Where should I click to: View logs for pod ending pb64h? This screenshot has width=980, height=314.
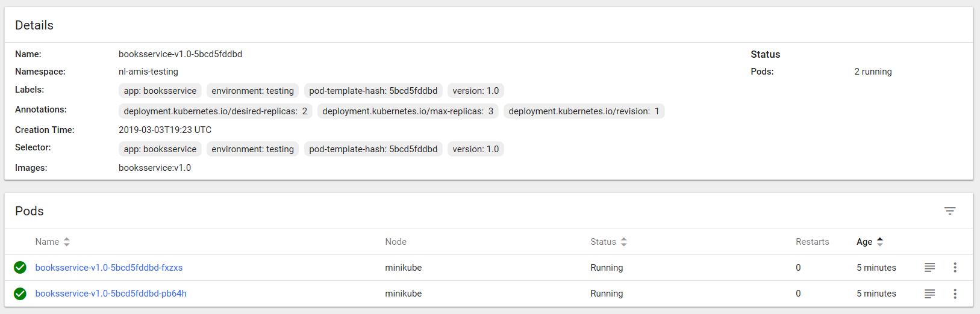click(929, 294)
